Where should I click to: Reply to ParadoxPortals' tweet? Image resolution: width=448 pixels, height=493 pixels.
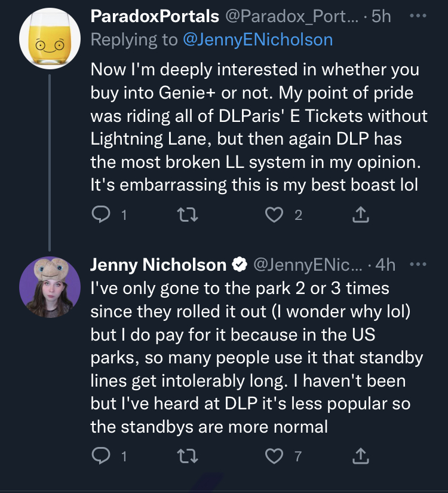coord(101,215)
